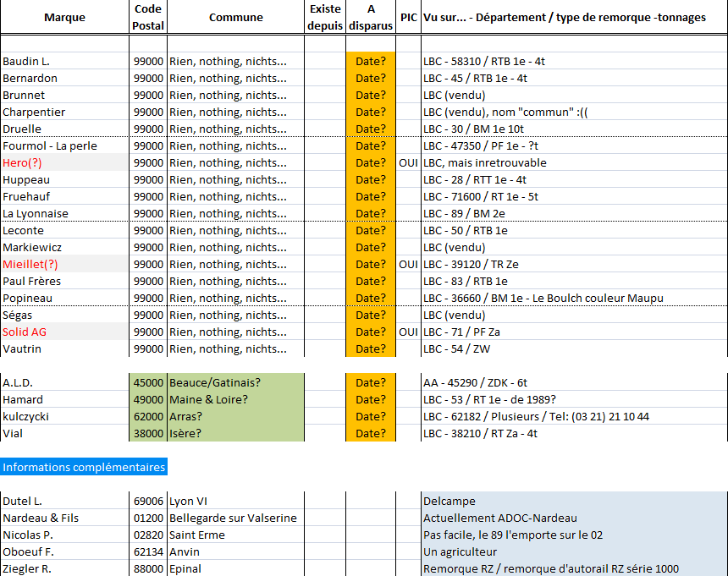The width and height of the screenshot is (728, 576).
Task: Select the Marque column header
Action: click(64, 17)
